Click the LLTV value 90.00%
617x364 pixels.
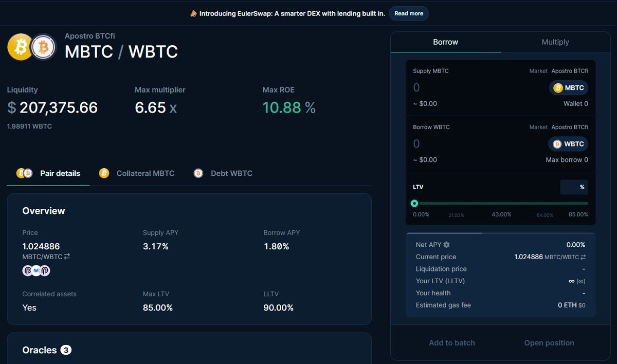click(x=278, y=308)
